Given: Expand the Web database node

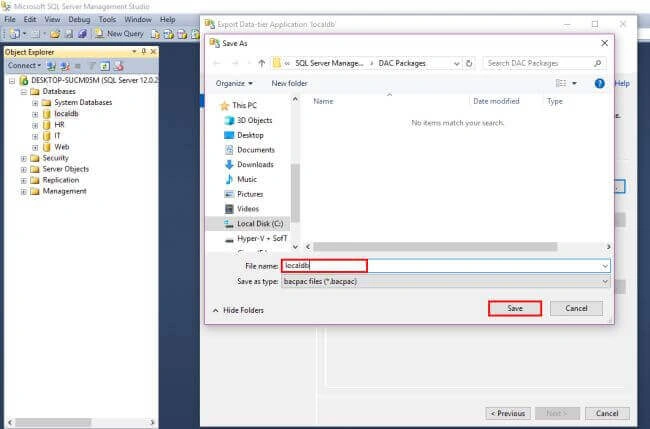Looking at the screenshot, I should (x=35, y=147).
